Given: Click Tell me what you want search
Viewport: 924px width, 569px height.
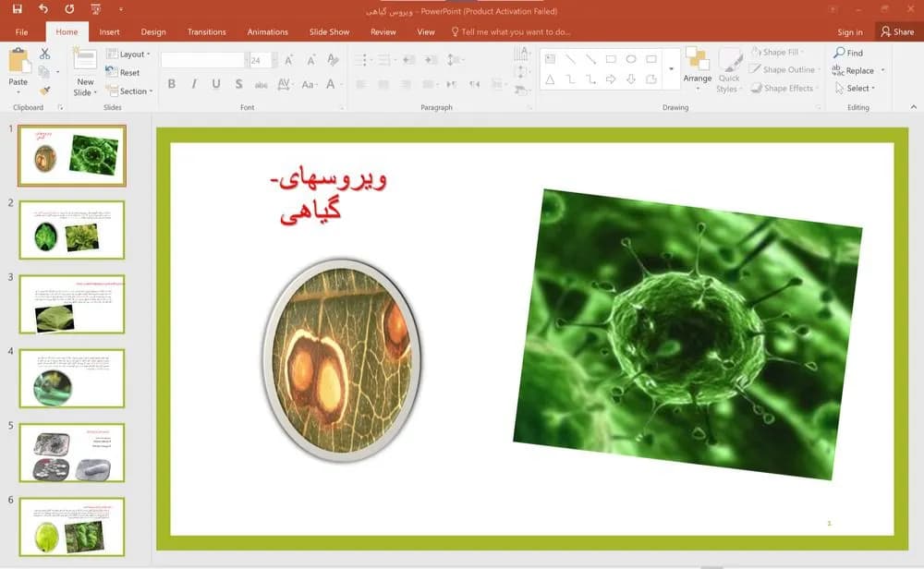Looking at the screenshot, I should pyautogui.click(x=511, y=31).
